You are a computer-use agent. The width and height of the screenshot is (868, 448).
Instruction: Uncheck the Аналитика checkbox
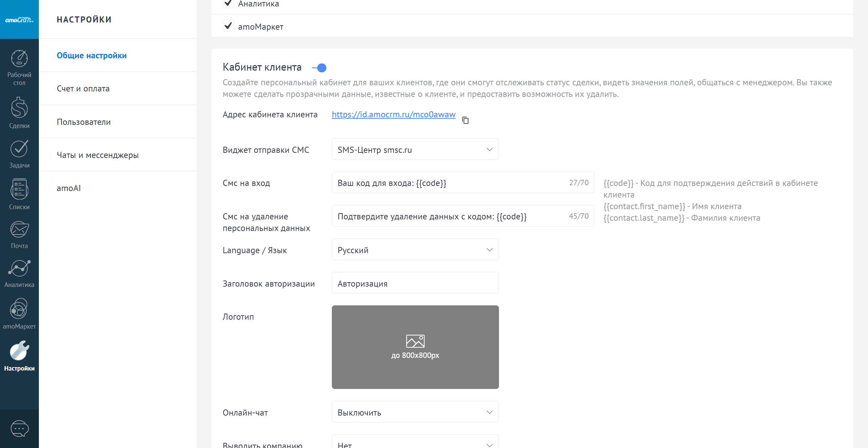228,3
